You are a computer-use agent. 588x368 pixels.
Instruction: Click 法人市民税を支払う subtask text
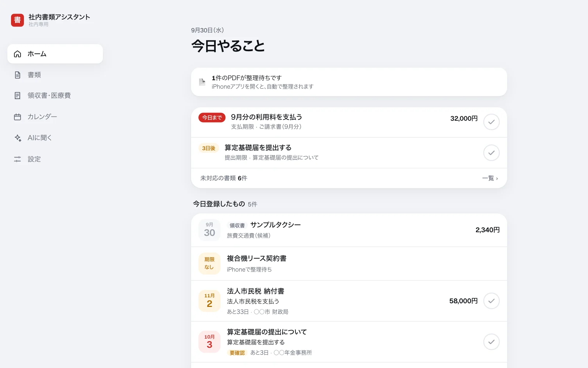253,301
